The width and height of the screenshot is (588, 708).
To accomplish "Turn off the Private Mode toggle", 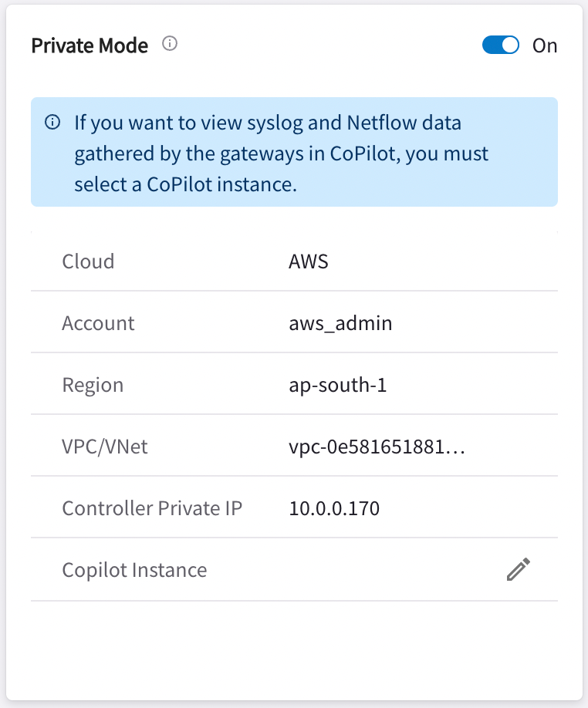I will pos(502,46).
